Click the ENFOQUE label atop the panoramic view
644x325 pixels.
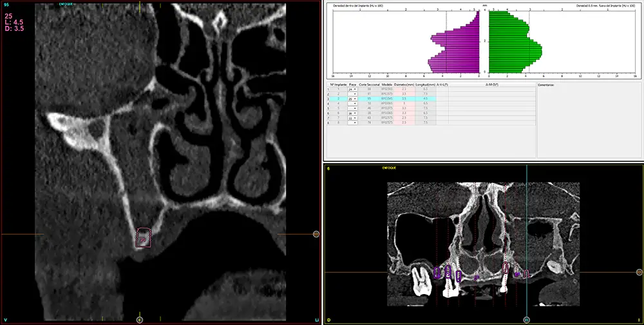(x=388, y=168)
